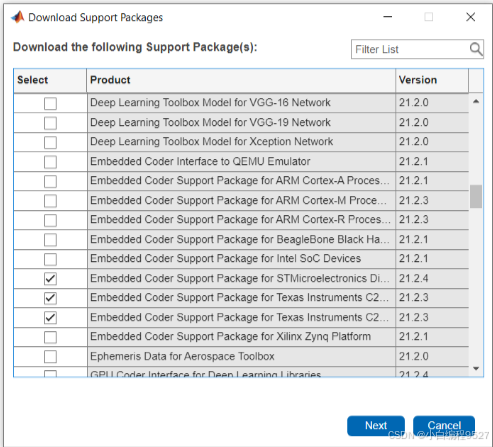Select the ARM Cortex-R package checkbox

[50, 220]
